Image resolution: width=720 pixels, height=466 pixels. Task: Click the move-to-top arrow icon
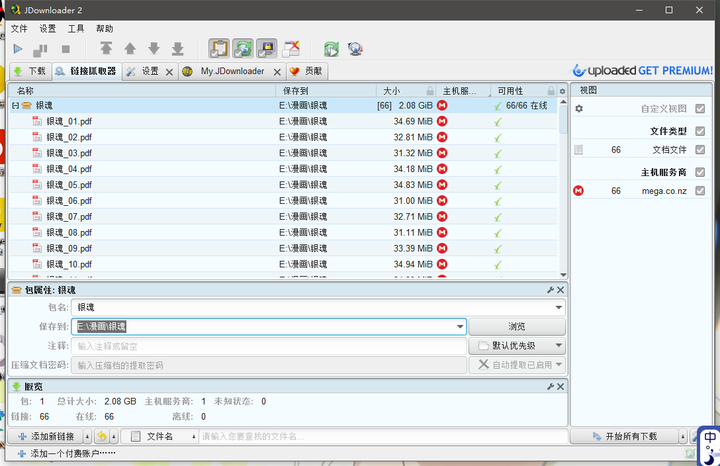[x=106, y=48]
